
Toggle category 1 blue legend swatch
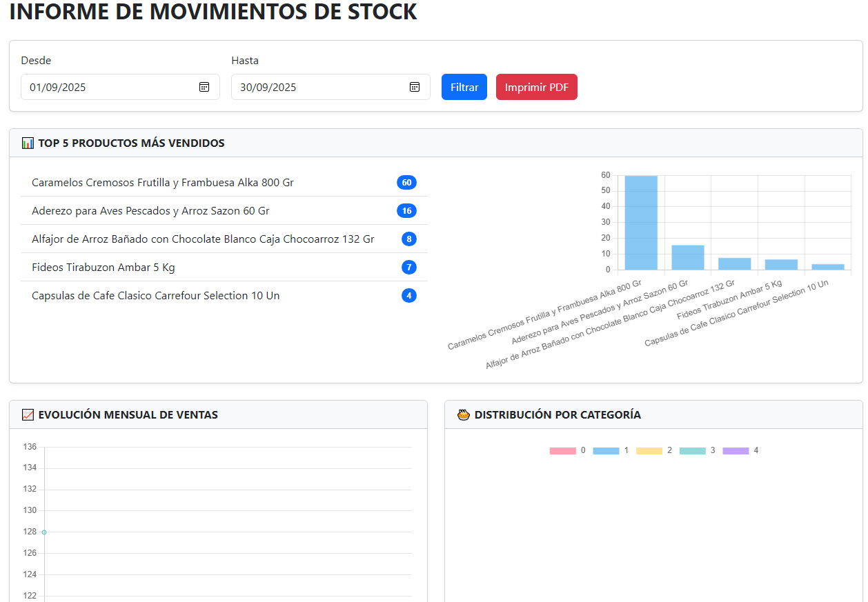point(606,451)
